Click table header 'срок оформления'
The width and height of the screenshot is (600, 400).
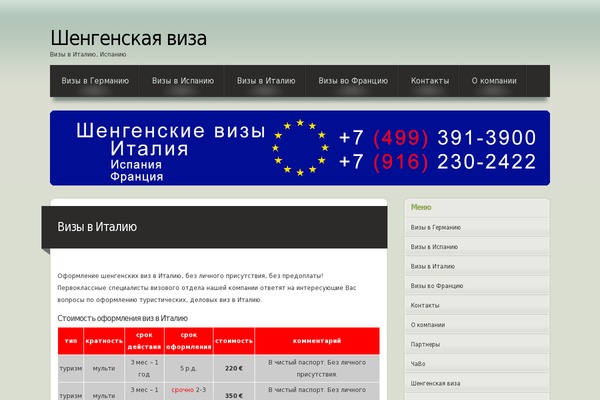[189, 341]
